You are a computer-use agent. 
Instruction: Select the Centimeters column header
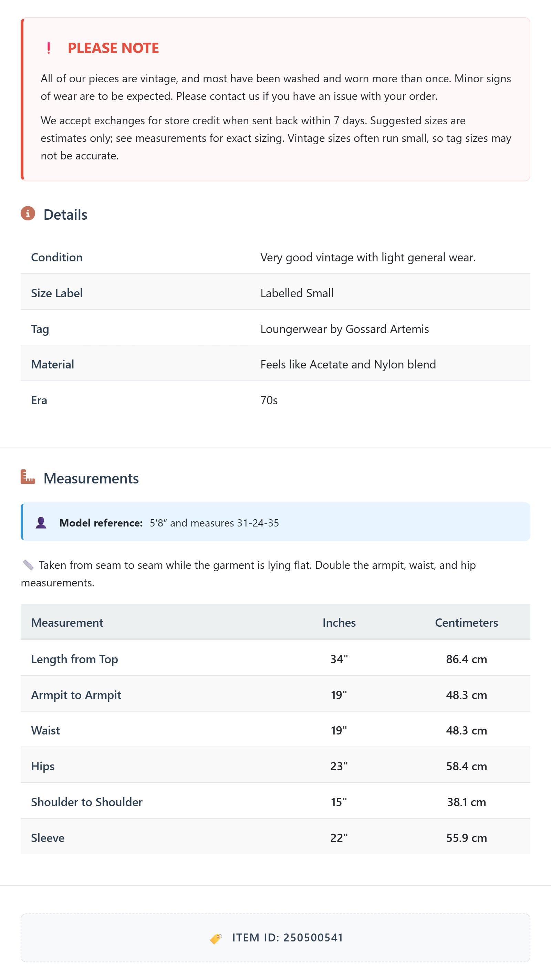click(x=467, y=622)
